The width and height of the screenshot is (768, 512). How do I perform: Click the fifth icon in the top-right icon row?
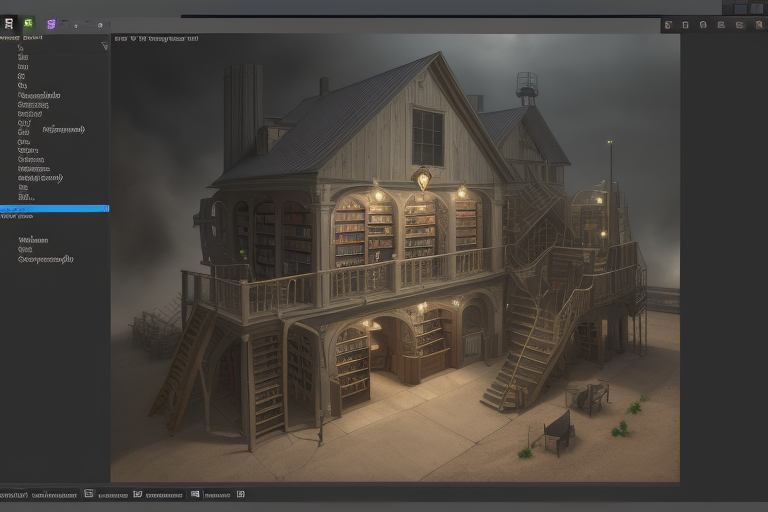tap(738, 25)
